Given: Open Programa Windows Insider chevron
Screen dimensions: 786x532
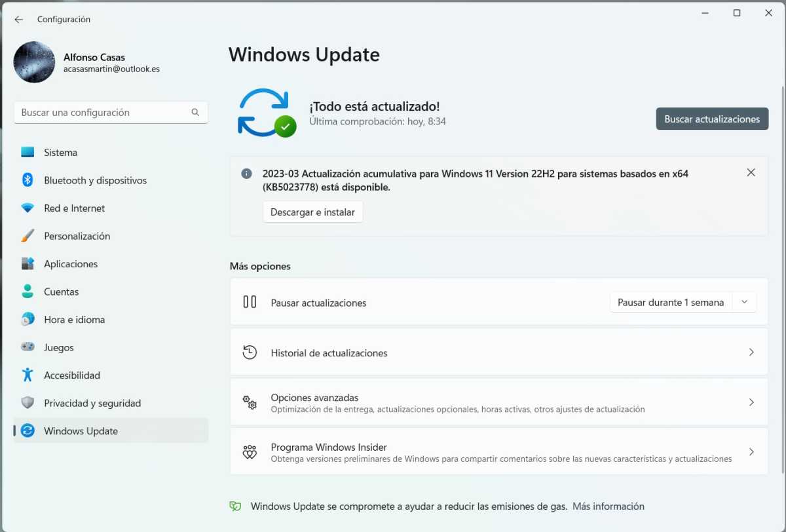Looking at the screenshot, I should [751, 452].
